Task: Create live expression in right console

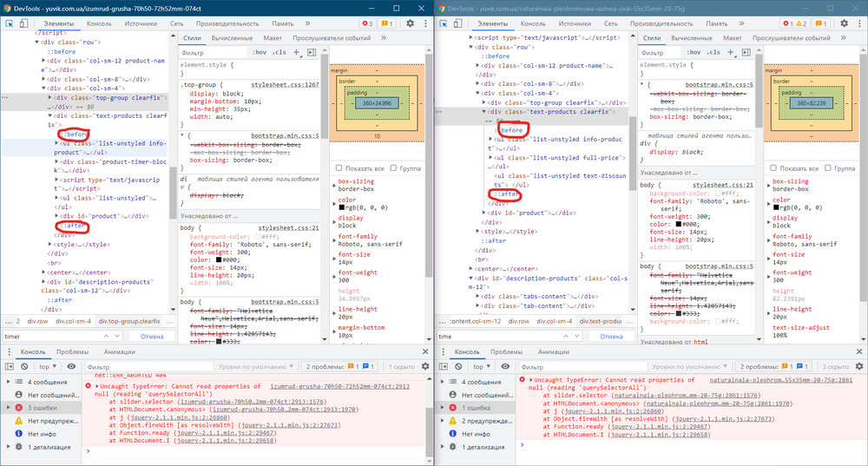Action: [x=505, y=366]
